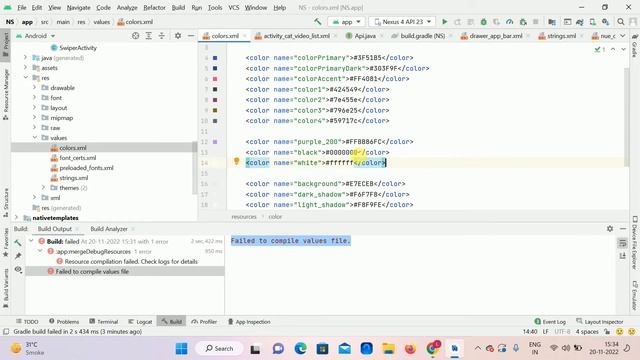Rebuild using hammer icon in Build panel
This screenshot has width=640, height=360.
[x=18, y=243]
